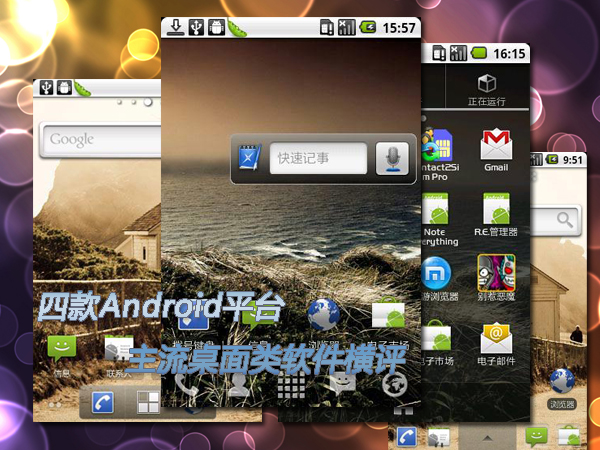Tap the Android debugging icon on the 15:57 status bar
This screenshot has width=600, height=450.
pyautogui.click(x=217, y=28)
